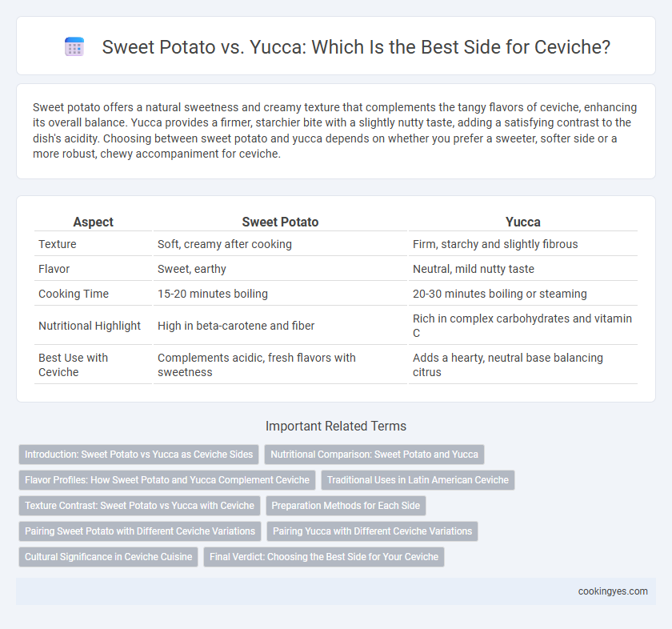
Task: Click 'Pairing Yucca with Different Ceviche Variations' tag
Action: 373,531
